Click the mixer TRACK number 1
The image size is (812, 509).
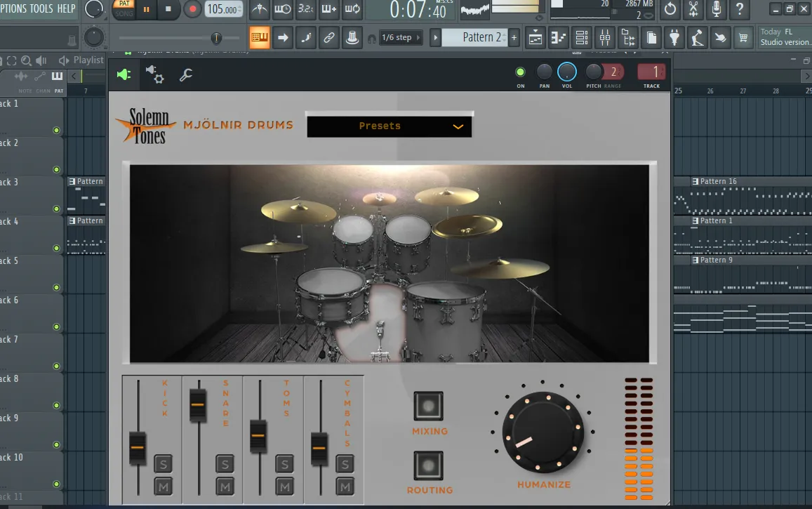(652, 72)
